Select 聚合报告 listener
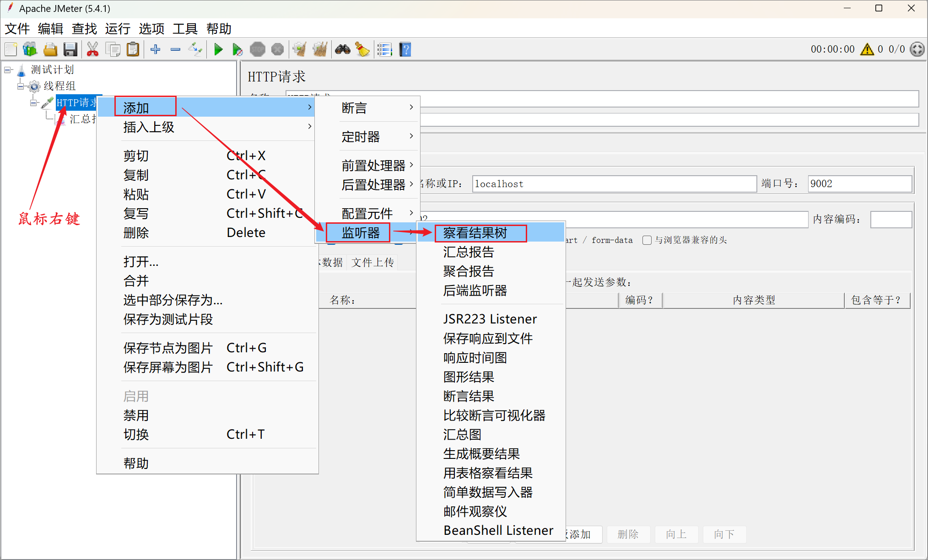Image resolution: width=928 pixels, height=560 pixels. click(x=491, y=271)
